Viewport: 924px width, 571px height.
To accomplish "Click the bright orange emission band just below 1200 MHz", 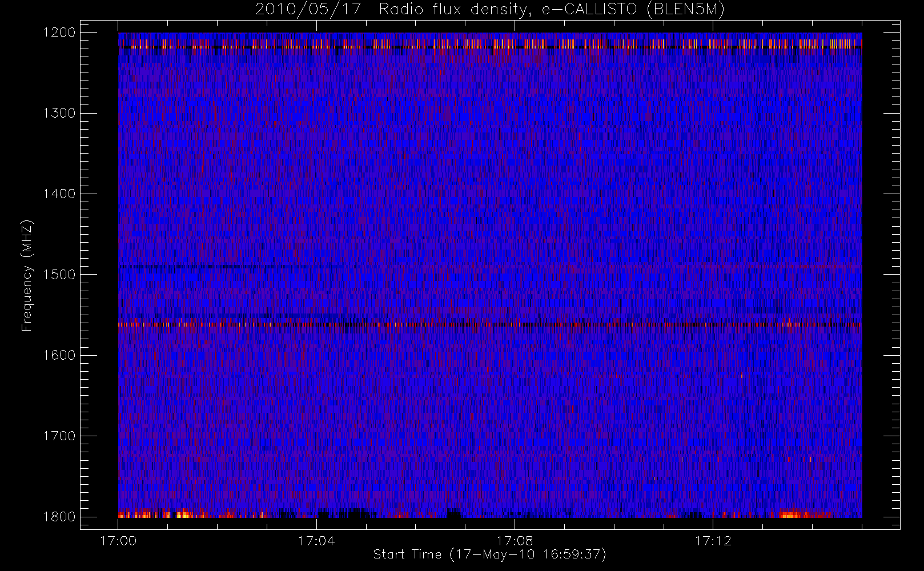I will pyautogui.click(x=490, y=44).
